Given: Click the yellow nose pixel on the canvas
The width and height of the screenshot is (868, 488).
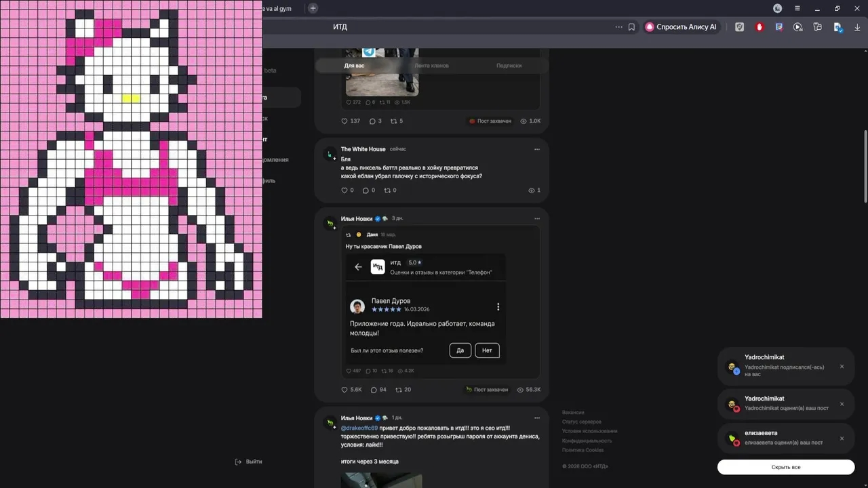Looking at the screenshot, I should click(x=131, y=98).
